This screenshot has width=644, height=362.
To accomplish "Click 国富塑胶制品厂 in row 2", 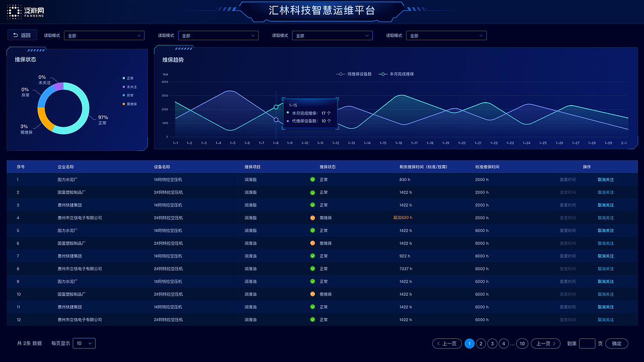I will pyautogui.click(x=72, y=193).
